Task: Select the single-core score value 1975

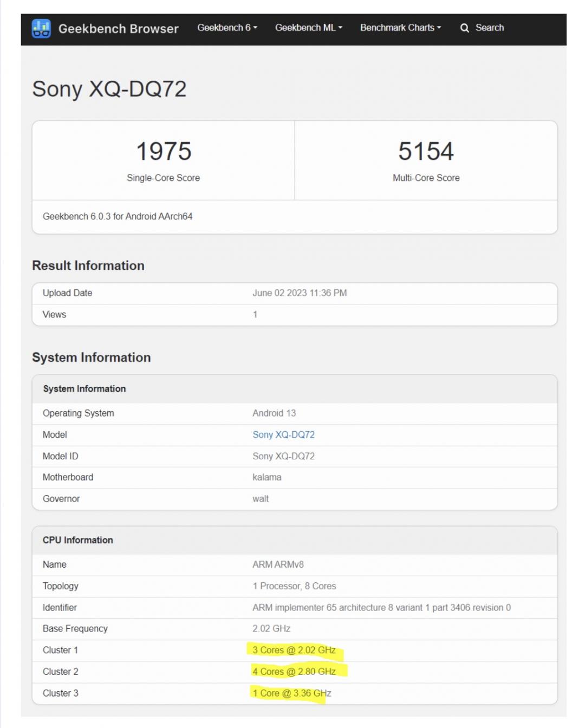Action: point(164,151)
